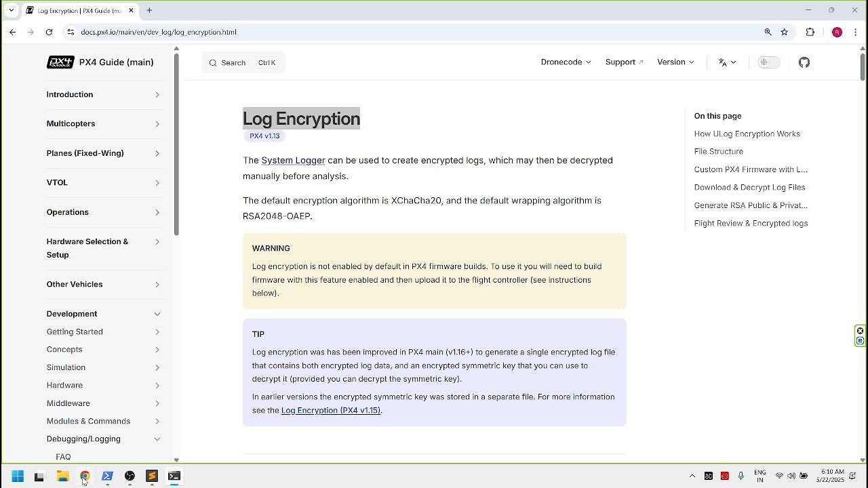Image resolution: width=868 pixels, height=488 pixels.
Task: Expand Planes (Fixed-Wing) sidebar section
Action: click(103, 153)
